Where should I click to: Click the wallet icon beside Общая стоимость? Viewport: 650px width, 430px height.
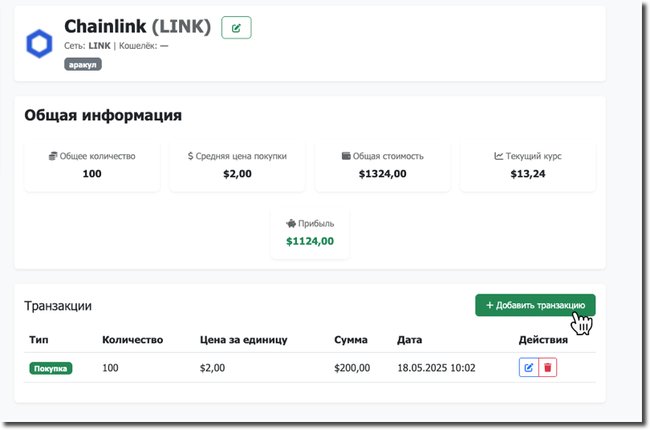pyautogui.click(x=346, y=156)
